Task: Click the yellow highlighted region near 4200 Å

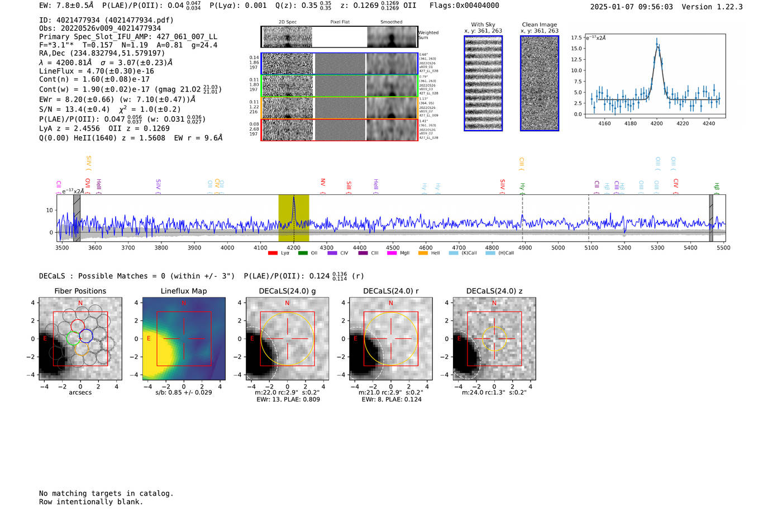Action: [x=294, y=218]
